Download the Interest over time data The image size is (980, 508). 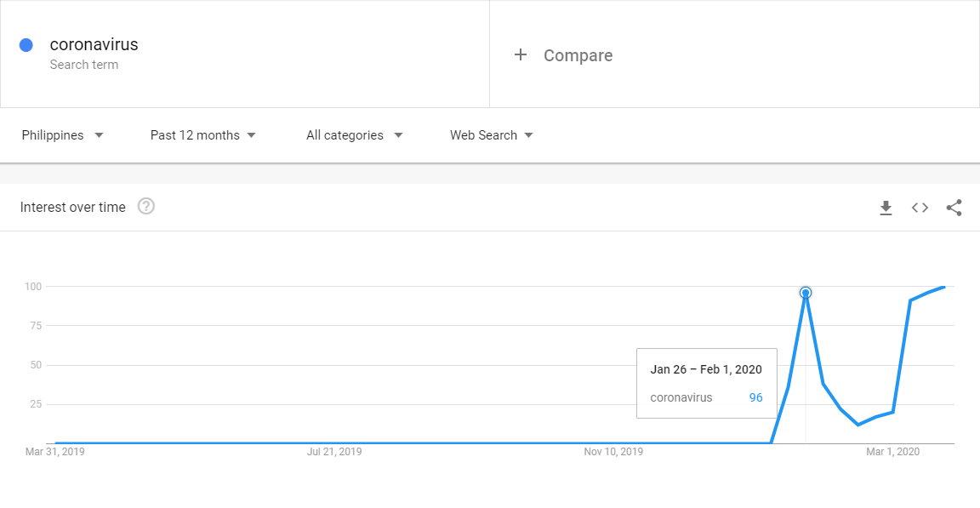[886, 208]
